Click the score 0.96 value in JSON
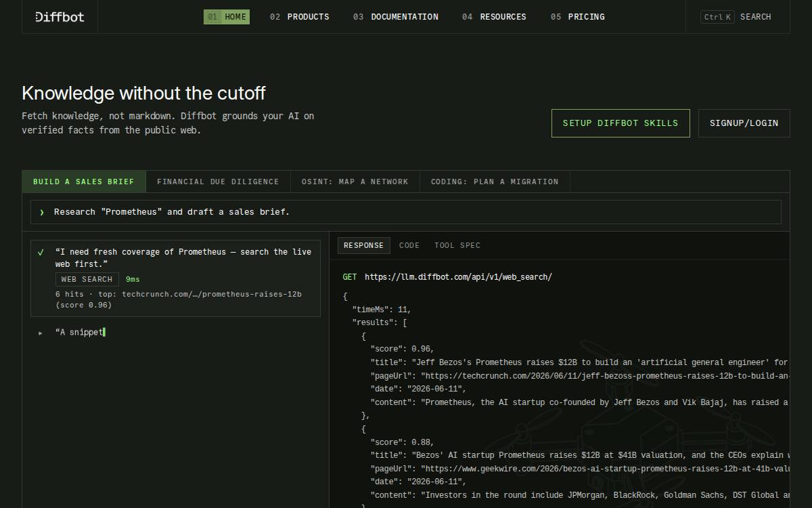 click(x=422, y=349)
